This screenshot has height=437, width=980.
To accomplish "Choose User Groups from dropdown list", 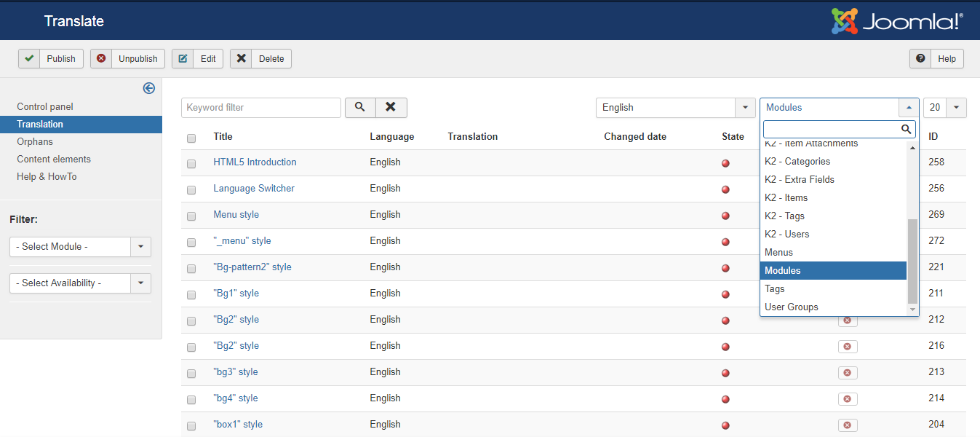I will pos(834,307).
